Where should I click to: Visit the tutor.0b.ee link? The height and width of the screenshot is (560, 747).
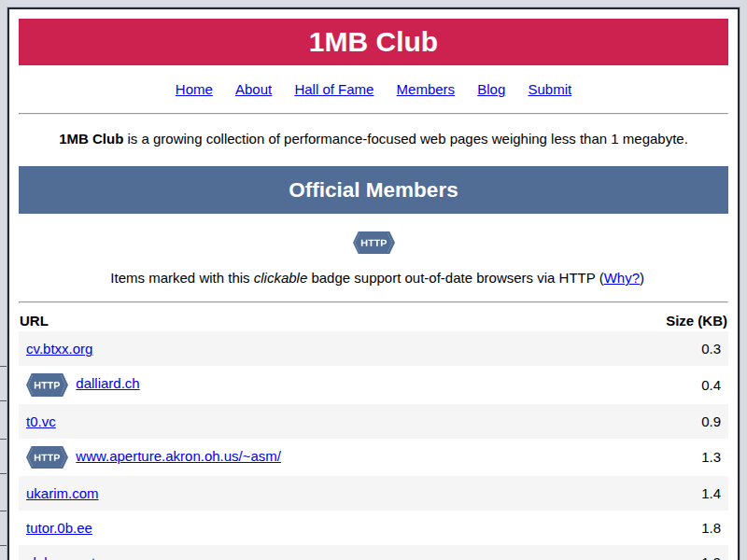point(59,528)
